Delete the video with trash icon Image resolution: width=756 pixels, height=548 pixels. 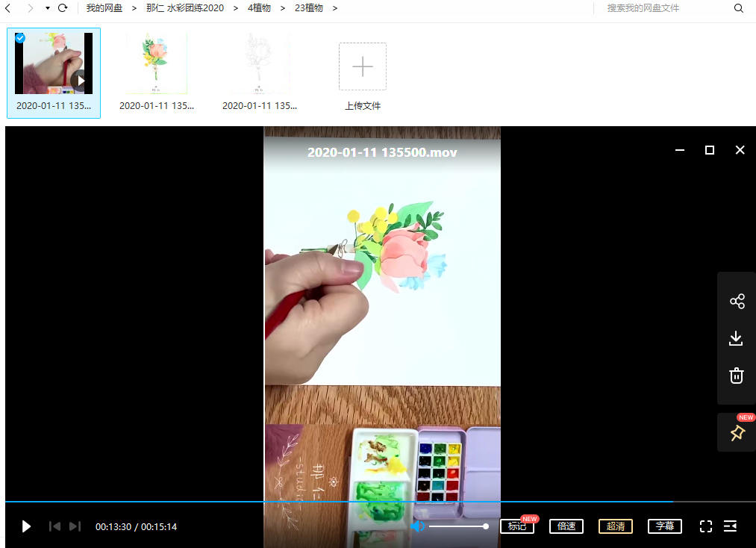(x=737, y=376)
